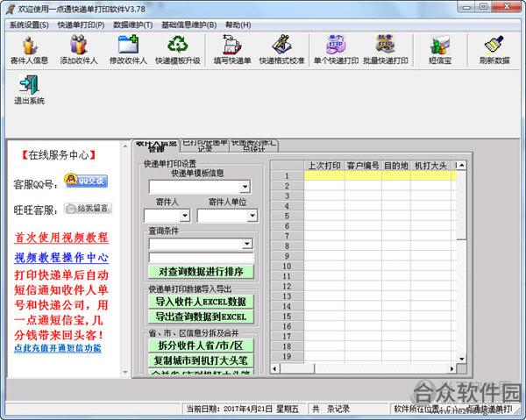Image resolution: width=526 pixels, height=420 pixels.
Task: Open 快递格式校准 format calibration tool
Action: [x=281, y=50]
